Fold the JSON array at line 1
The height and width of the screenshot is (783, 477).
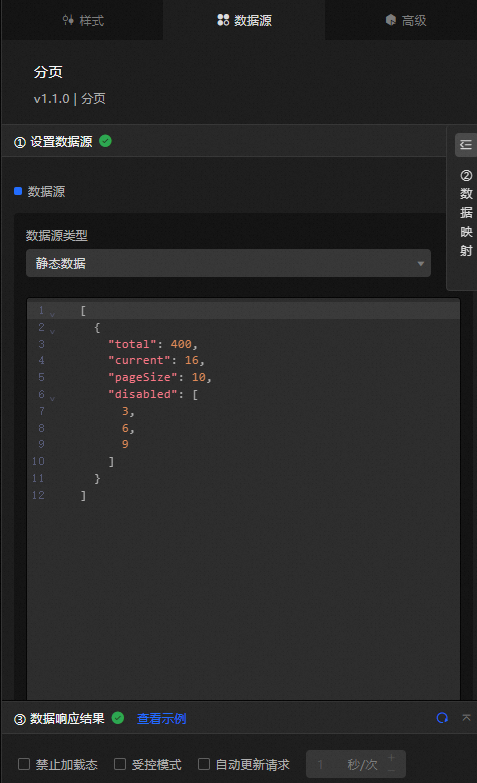pyautogui.click(x=52, y=314)
